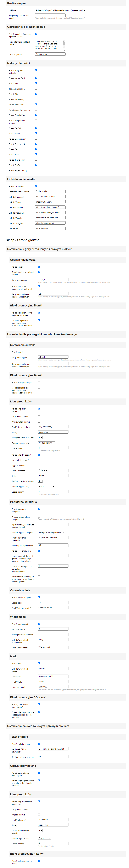Disable the "Pokaż social media" checkbox
Screen dimensions: 129x868
(x=36, y=186)
